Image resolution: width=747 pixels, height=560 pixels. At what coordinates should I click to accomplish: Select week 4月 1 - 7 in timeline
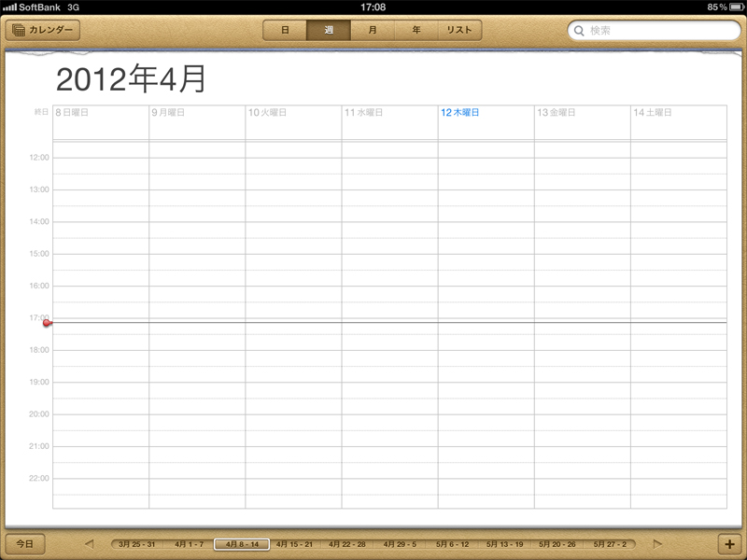190,544
